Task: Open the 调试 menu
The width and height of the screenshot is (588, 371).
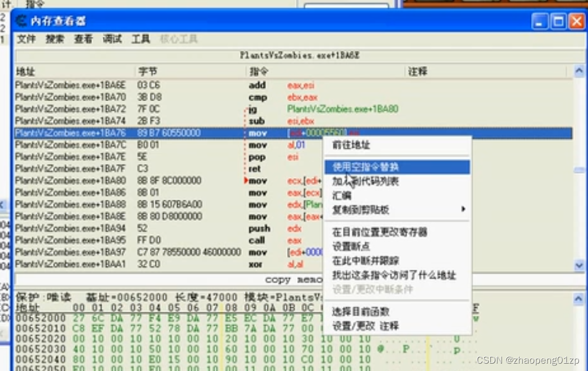Action: coord(112,39)
